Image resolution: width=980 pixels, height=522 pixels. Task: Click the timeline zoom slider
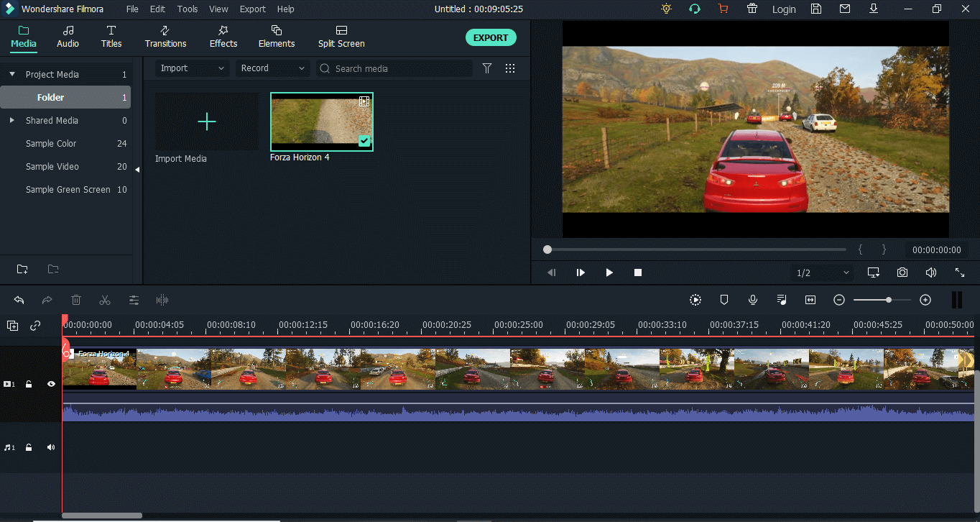coord(882,300)
